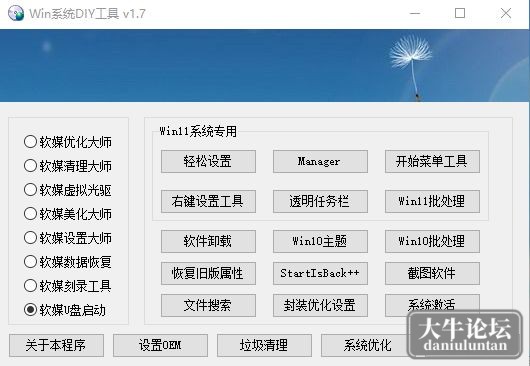This screenshot has height=366, width=530.
Task: Open the 轻松设置 tool
Action: pyautogui.click(x=208, y=162)
